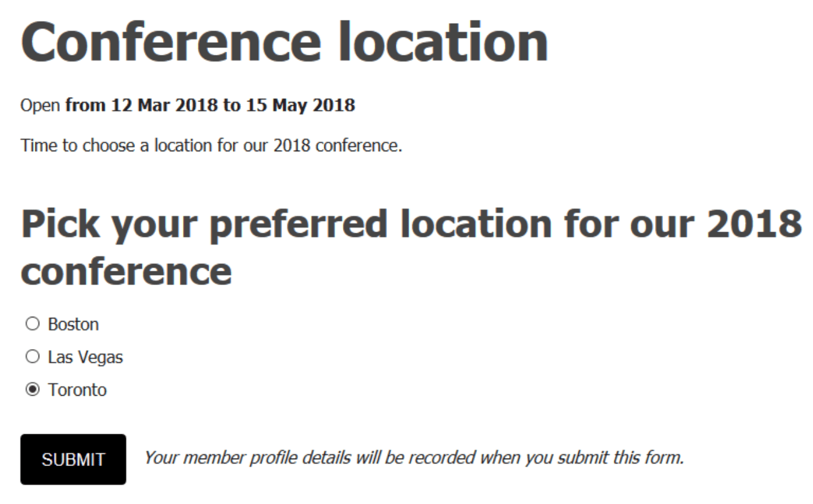This screenshot has width=813, height=504.
Task: Choose the Las Vegas radio option
Action: (x=32, y=357)
